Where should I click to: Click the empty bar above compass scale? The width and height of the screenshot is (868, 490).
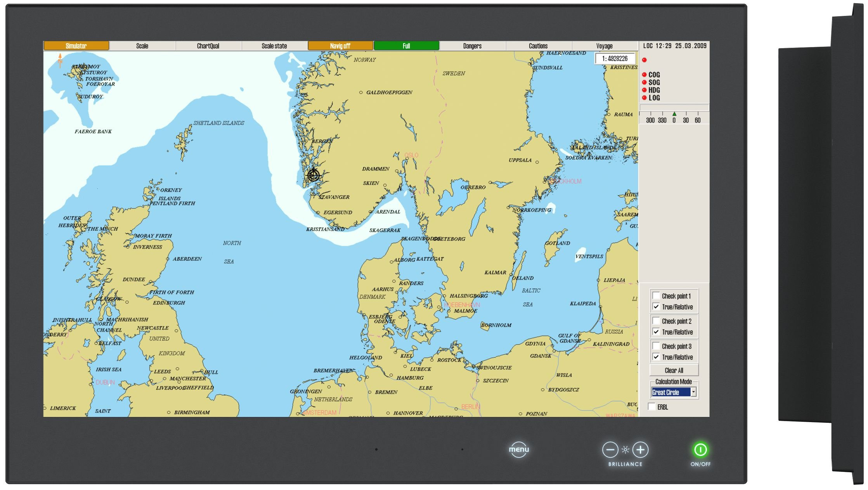pos(674,107)
